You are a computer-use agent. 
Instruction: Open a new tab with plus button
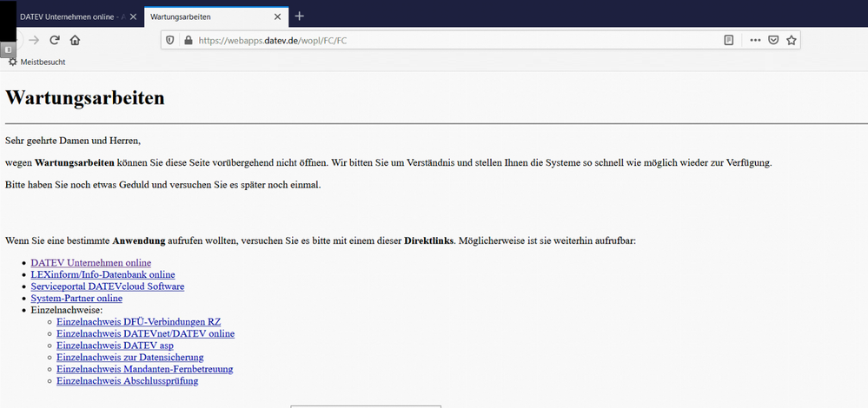click(x=300, y=16)
